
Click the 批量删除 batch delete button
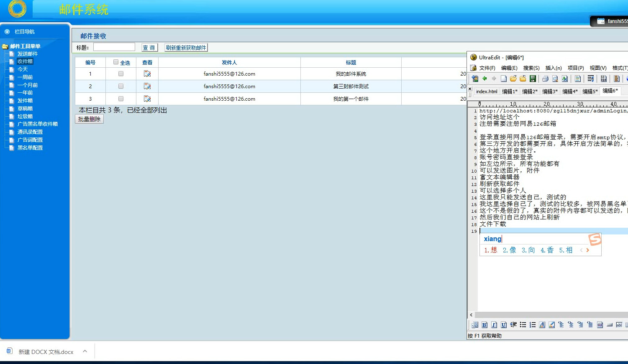pos(89,119)
